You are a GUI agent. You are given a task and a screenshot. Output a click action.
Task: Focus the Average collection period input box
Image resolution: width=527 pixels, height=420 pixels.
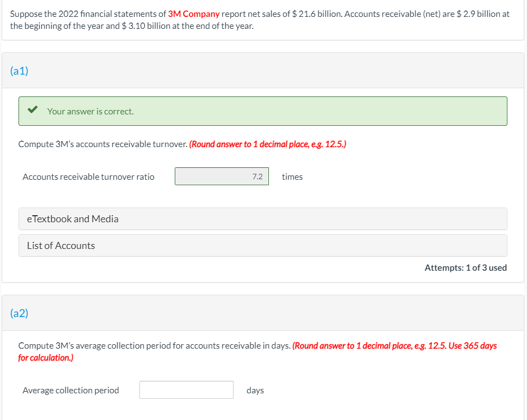(x=186, y=390)
